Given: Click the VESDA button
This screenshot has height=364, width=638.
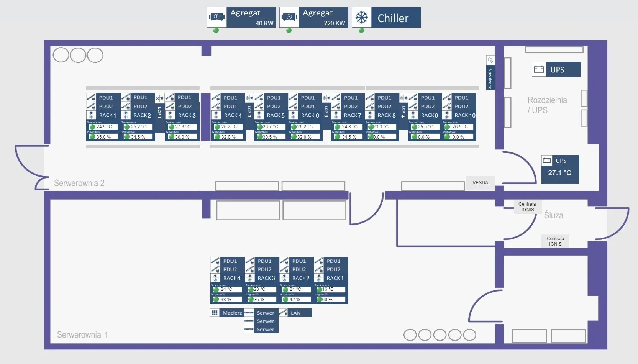Looking at the screenshot, I should (x=480, y=183).
